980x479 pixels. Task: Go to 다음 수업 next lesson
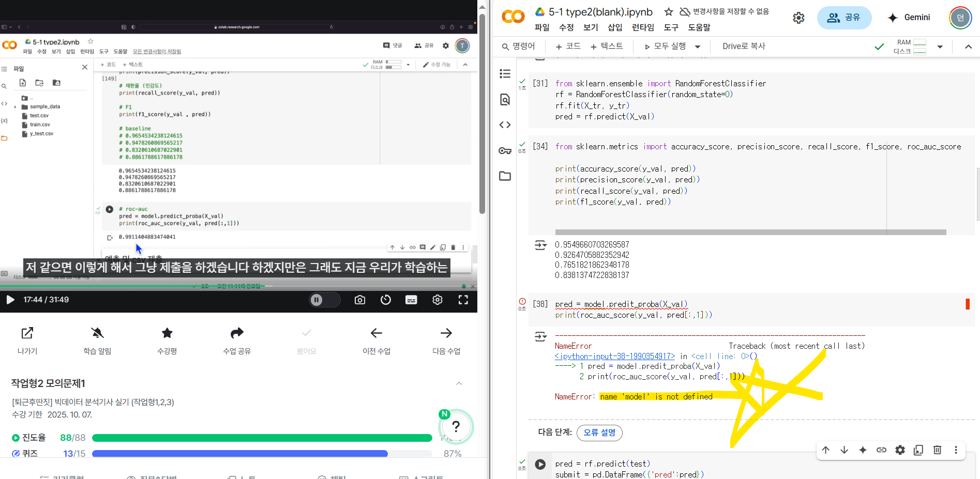[x=446, y=333]
